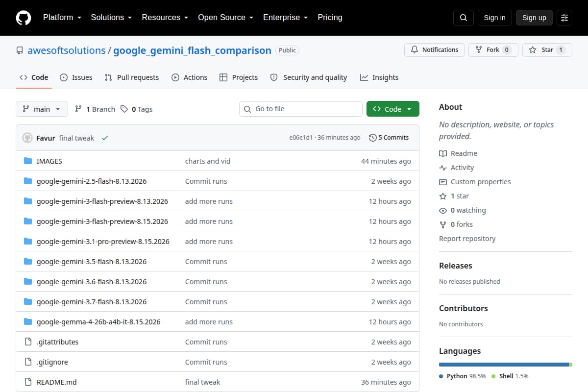588x392 pixels.
Task: Expand the Platform menu
Action: [62, 18]
